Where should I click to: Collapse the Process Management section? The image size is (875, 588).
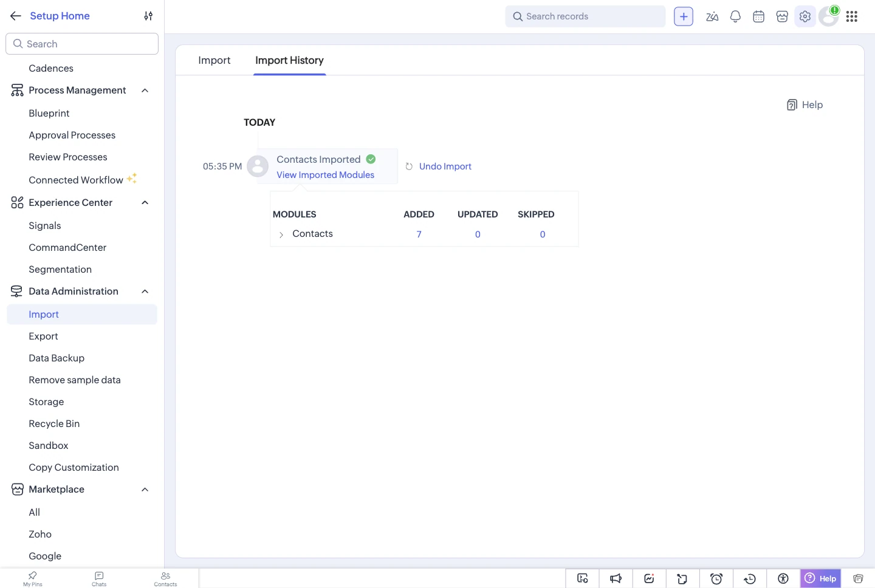pyautogui.click(x=145, y=91)
